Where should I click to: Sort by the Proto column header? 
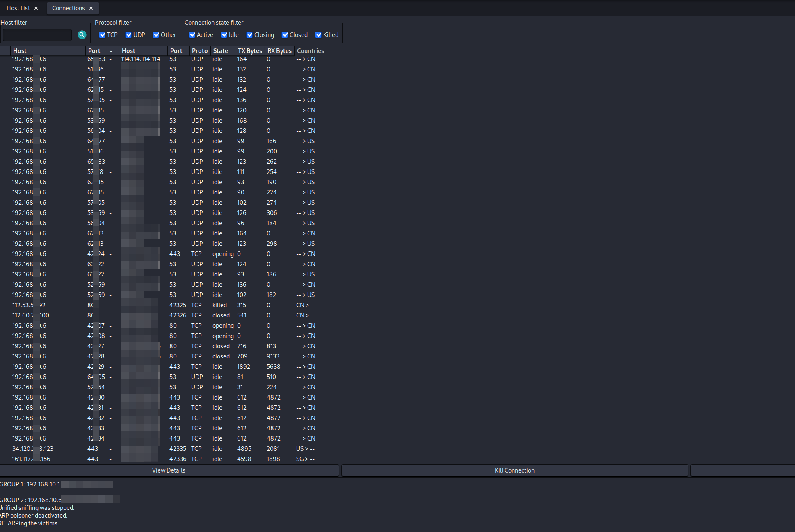click(x=200, y=51)
